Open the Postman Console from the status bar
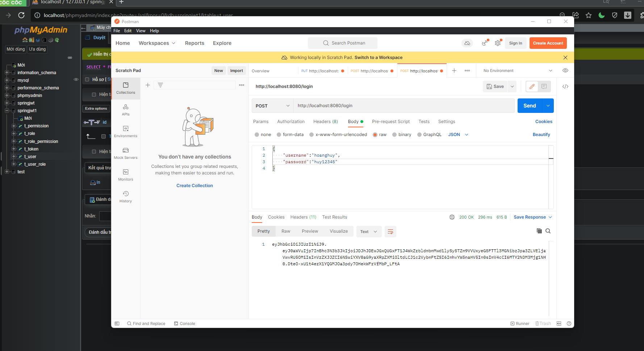Image resolution: width=644 pixels, height=351 pixels. click(184, 323)
